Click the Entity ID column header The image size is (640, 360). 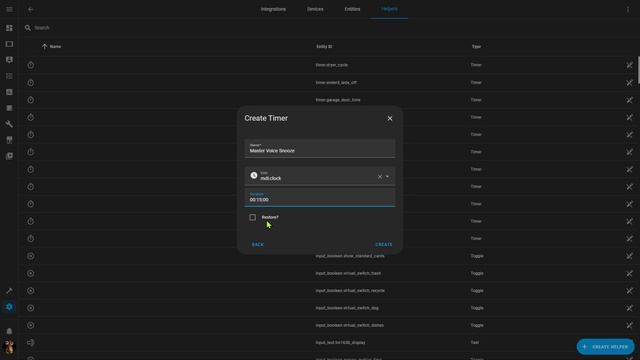(324, 47)
